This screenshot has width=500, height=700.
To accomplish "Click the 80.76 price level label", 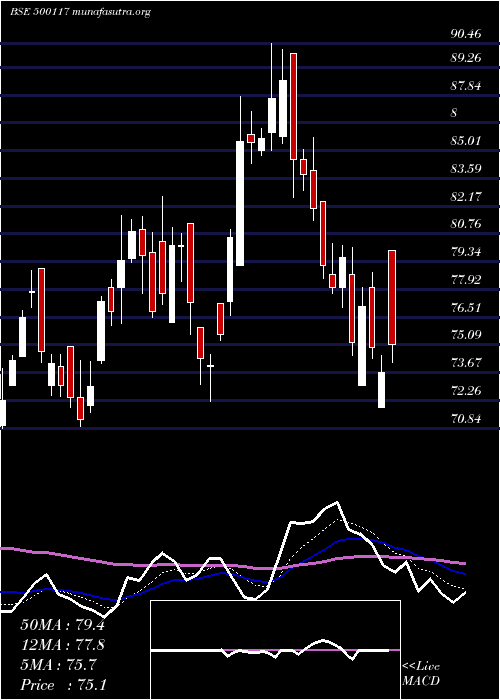I will [466, 224].
